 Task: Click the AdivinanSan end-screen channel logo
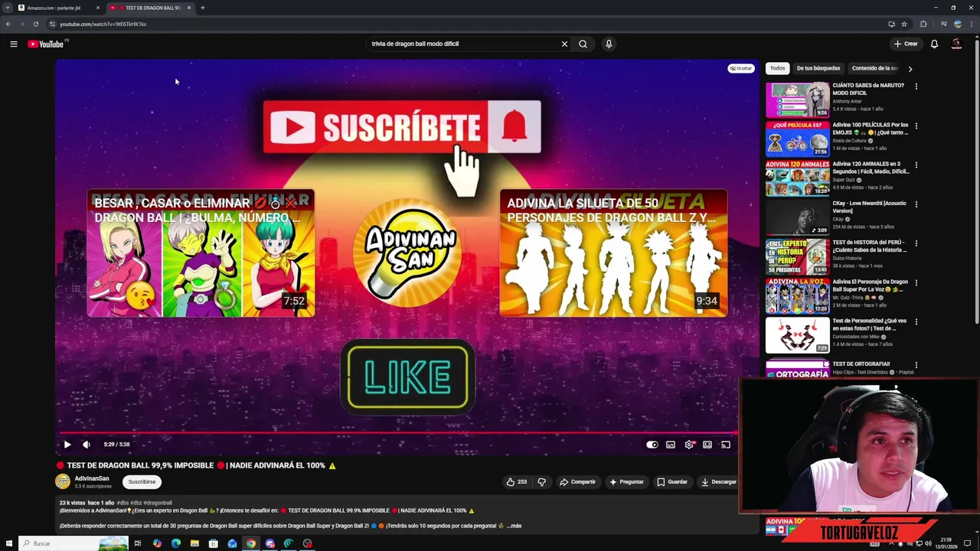coord(408,253)
